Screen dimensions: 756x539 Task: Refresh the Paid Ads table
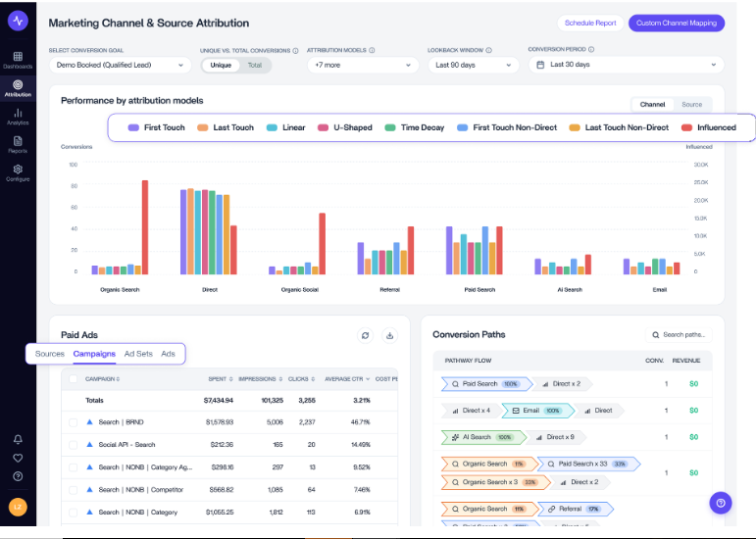click(x=365, y=335)
